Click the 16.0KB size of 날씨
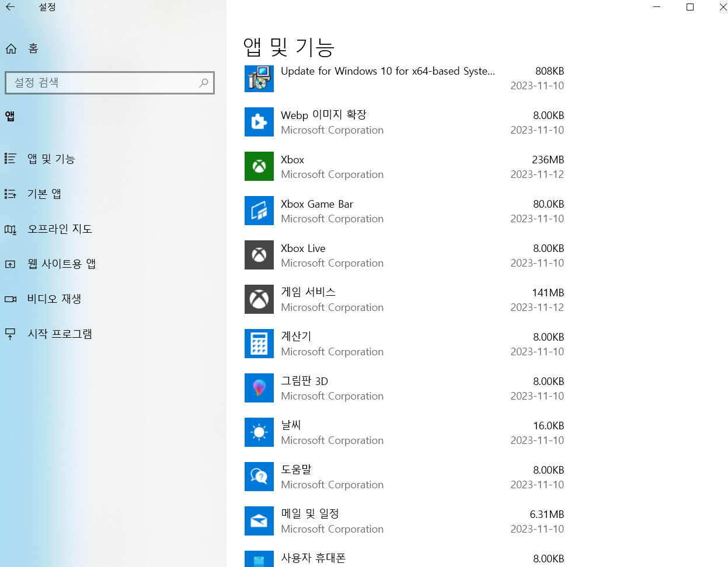 (x=548, y=426)
